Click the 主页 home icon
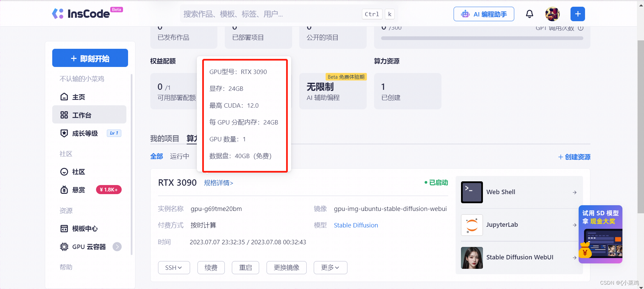Image resolution: width=644 pixels, height=289 pixels. (64, 97)
